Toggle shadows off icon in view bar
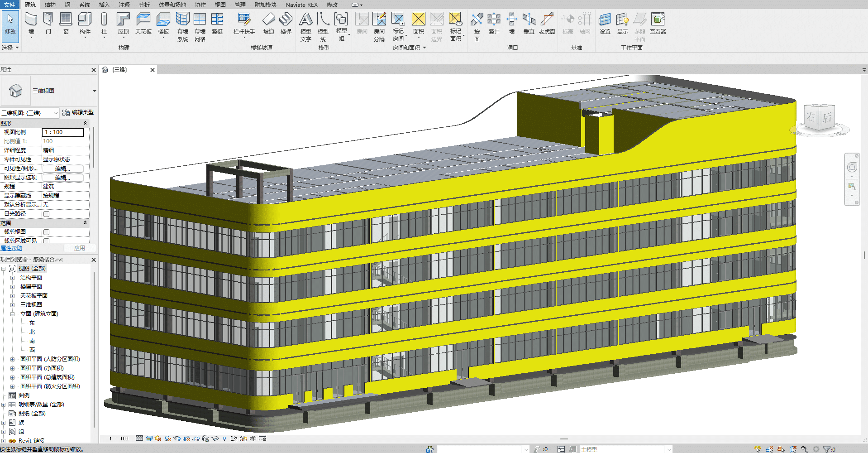This screenshot has height=453, width=868. tap(168, 439)
